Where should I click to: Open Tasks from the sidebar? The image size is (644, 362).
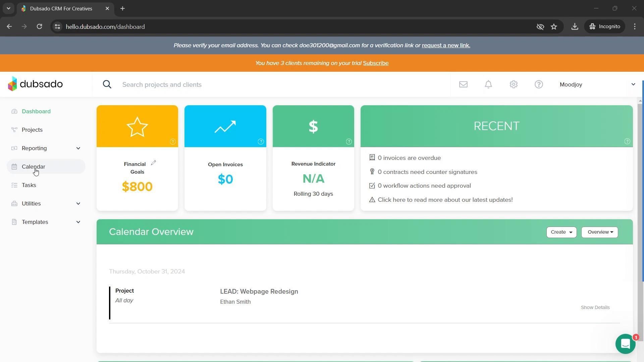(29, 185)
